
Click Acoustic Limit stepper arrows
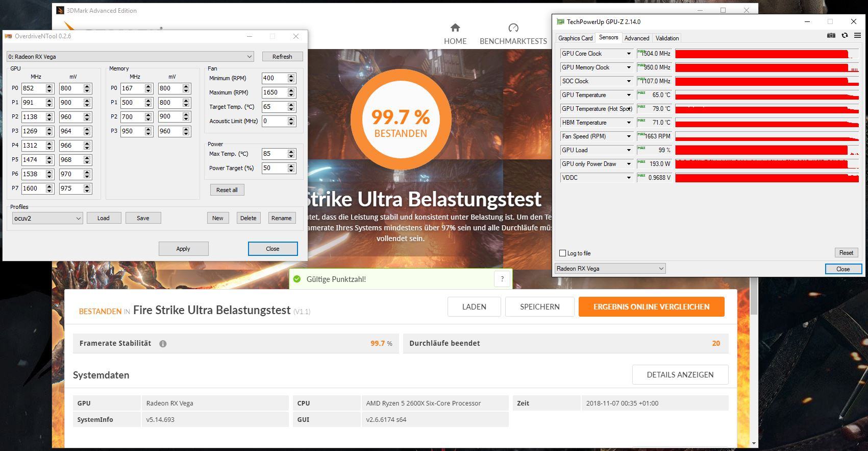[x=291, y=121]
